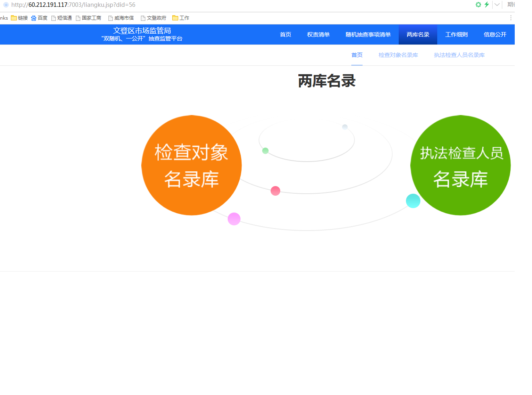532x395 pixels.
Task: Click the site info icon before the URL
Action: [6, 5]
